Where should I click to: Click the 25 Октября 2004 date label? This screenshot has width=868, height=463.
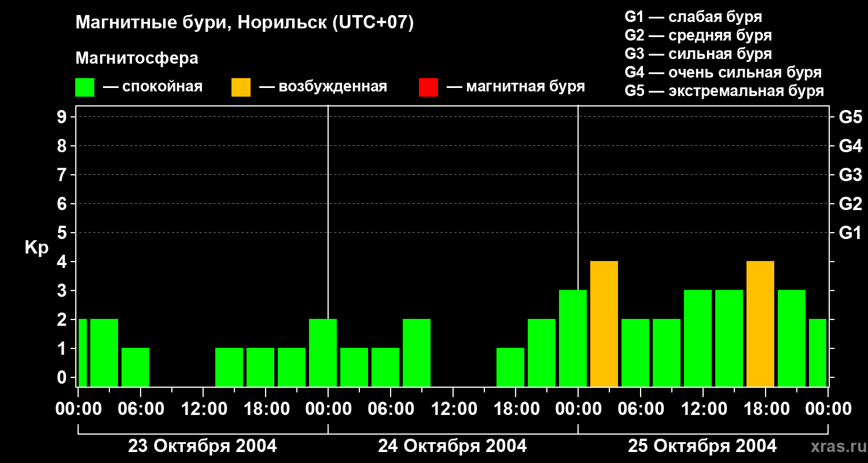click(x=703, y=446)
